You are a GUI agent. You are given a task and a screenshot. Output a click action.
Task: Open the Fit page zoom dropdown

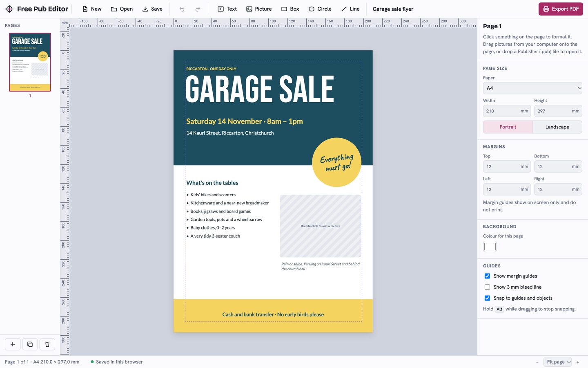click(558, 362)
